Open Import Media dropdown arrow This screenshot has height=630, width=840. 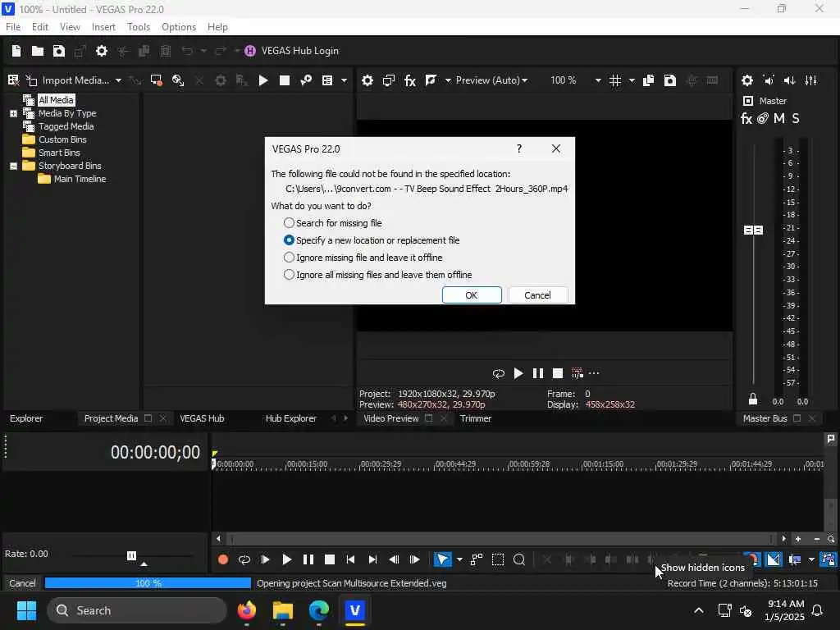click(x=118, y=80)
